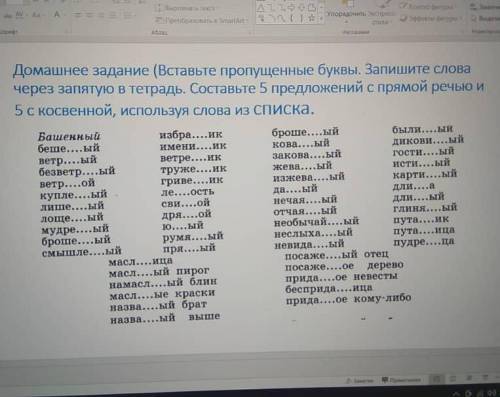Open the Выровнять текст option
The width and height of the screenshot is (500, 397).
click(186, 8)
